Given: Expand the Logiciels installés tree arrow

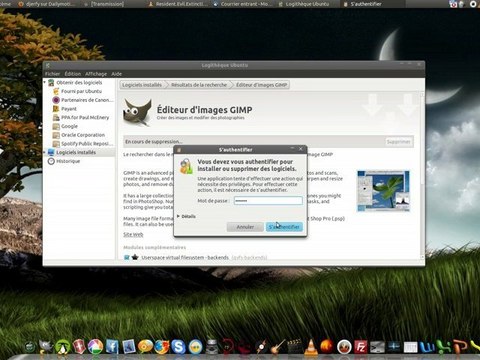Looking at the screenshot, I should (x=45, y=152).
